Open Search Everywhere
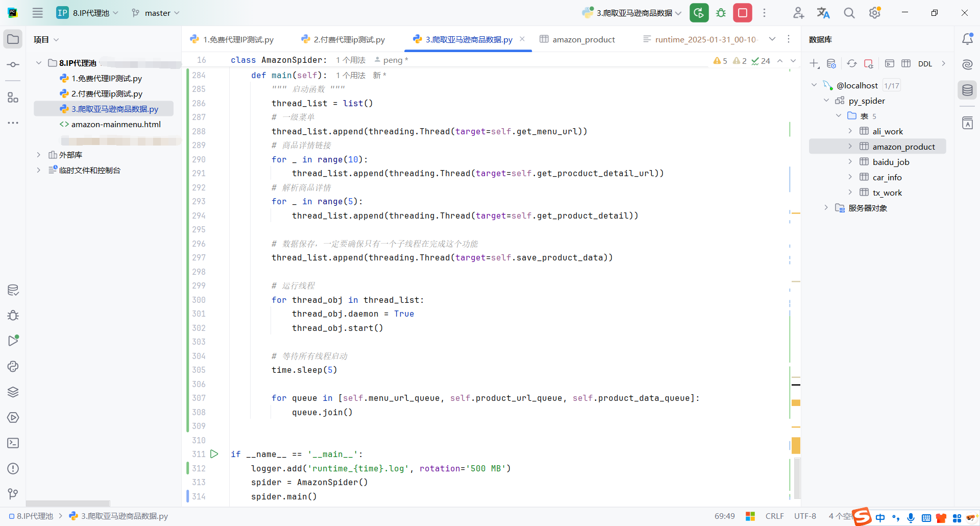The width and height of the screenshot is (980, 526). (x=849, y=13)
